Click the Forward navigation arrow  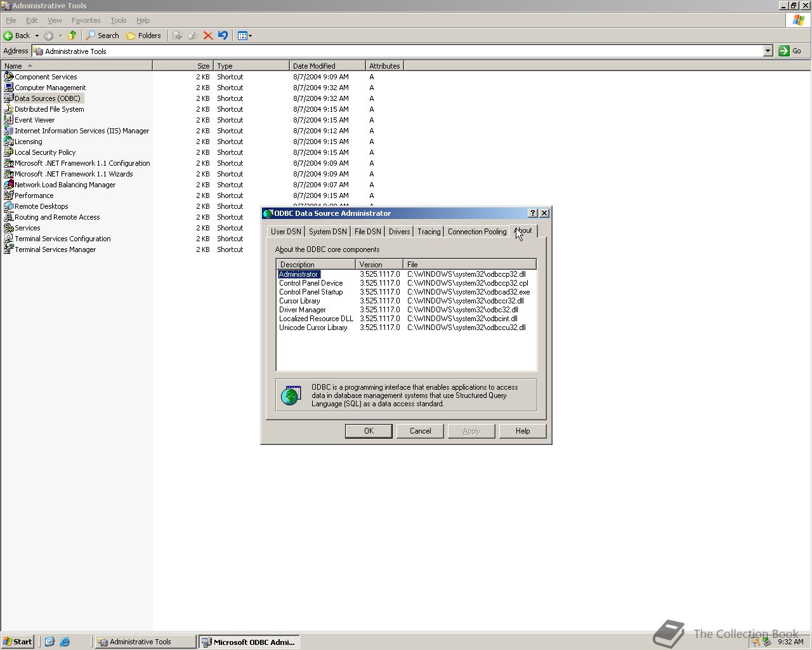[48, 36]
